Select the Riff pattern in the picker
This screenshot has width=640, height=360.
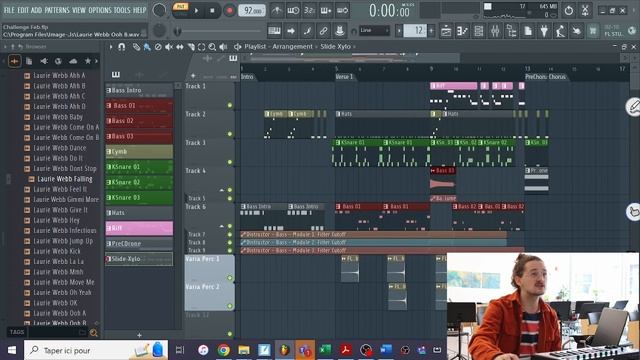139,228
